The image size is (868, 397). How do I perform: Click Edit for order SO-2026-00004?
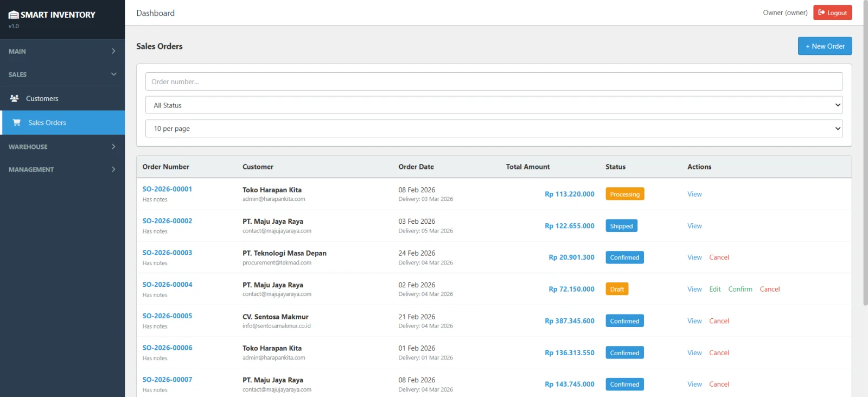[x=715, y=289]
